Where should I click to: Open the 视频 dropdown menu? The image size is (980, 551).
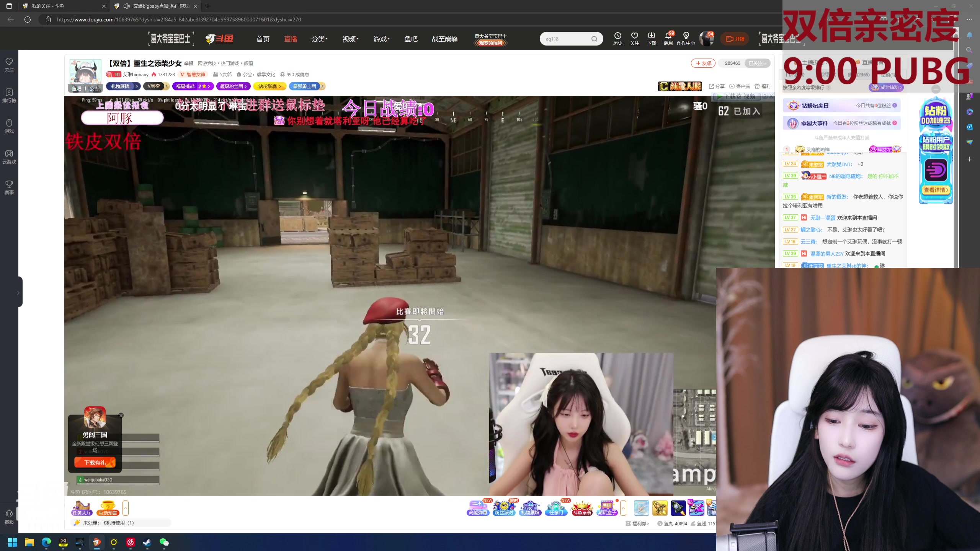click(x=349, y=39)
